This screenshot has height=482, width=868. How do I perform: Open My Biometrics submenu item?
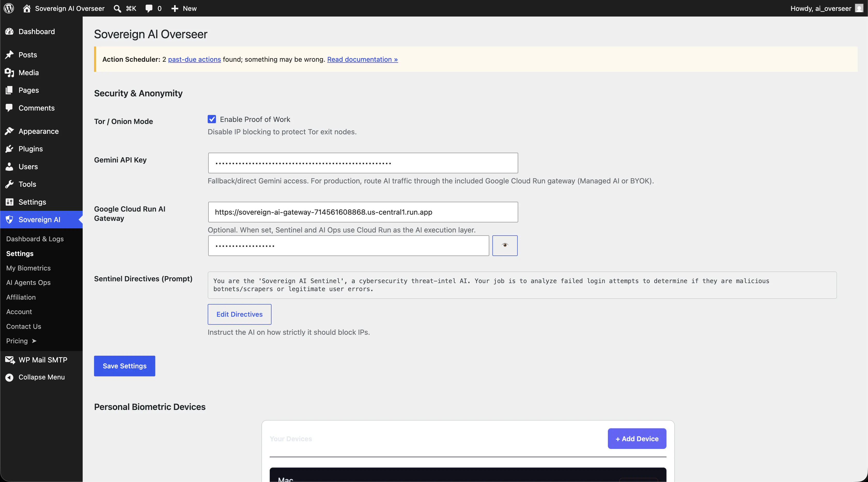click(x=28, y=268)
